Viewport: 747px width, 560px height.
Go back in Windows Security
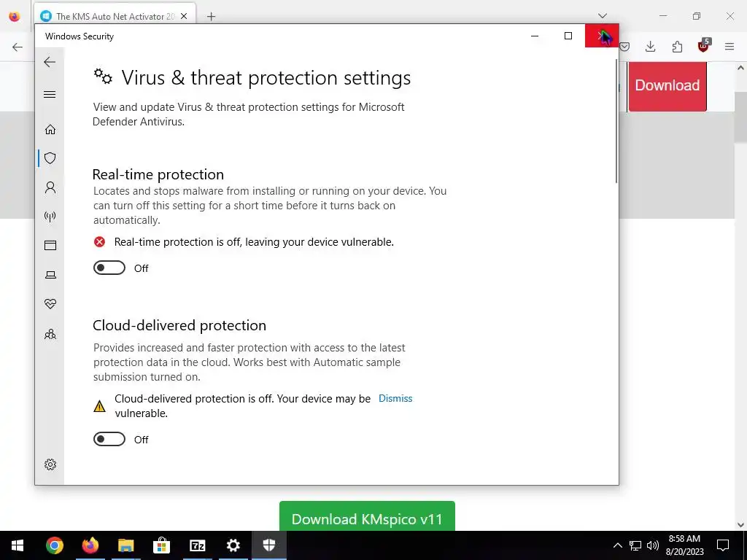click(x=50, y=62)
